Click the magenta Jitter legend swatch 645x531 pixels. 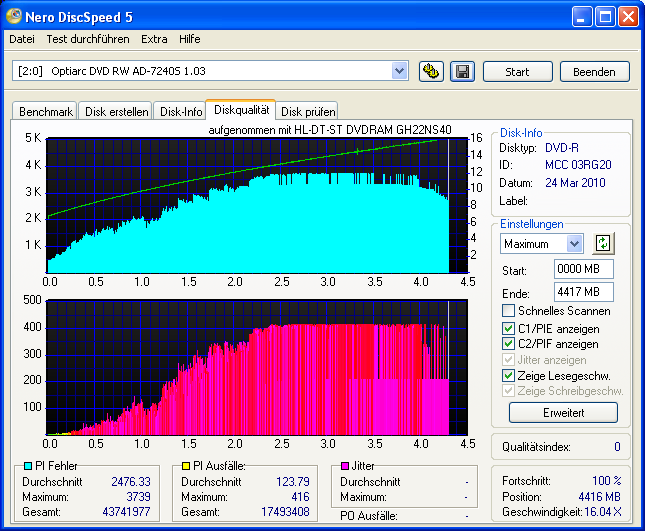(x=345, y=466)
